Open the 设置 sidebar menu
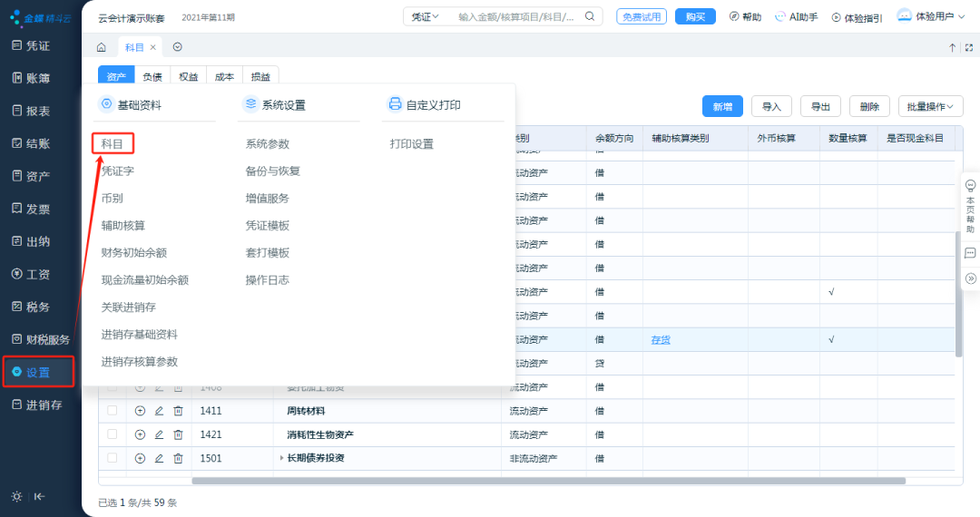The height and width of the screenshot is (517, 980). tap(38, 372)
